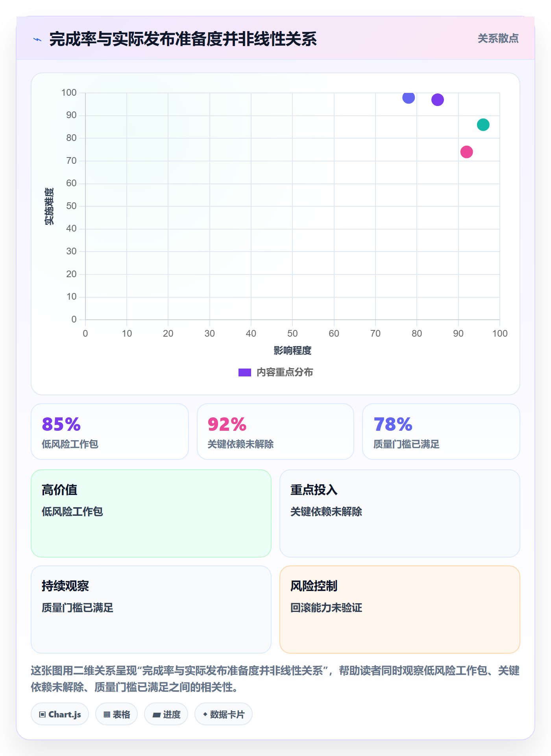Click the lightning icon beside the title
551x756 pixels.
[38, 39]
